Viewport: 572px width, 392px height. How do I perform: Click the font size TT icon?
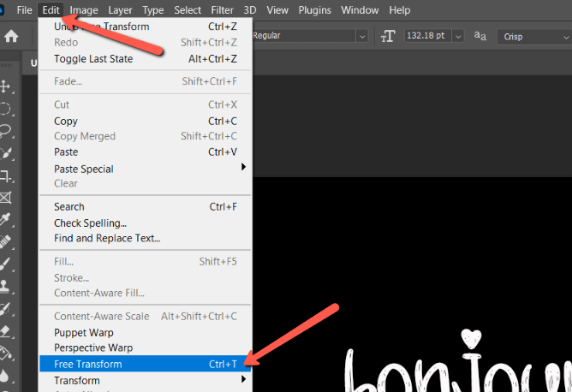(x=388, y=36)
